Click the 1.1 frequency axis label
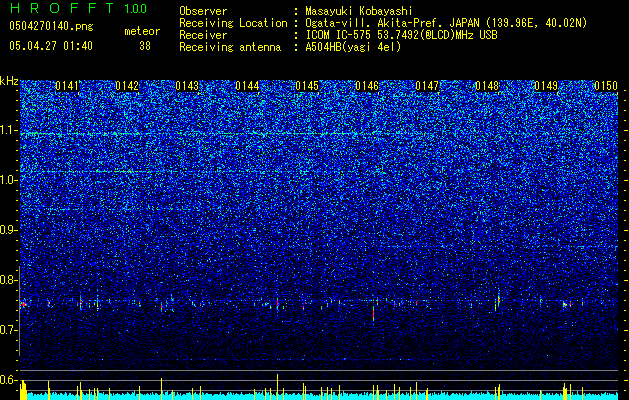The image size is (629, 400). [x=9, y=130]
